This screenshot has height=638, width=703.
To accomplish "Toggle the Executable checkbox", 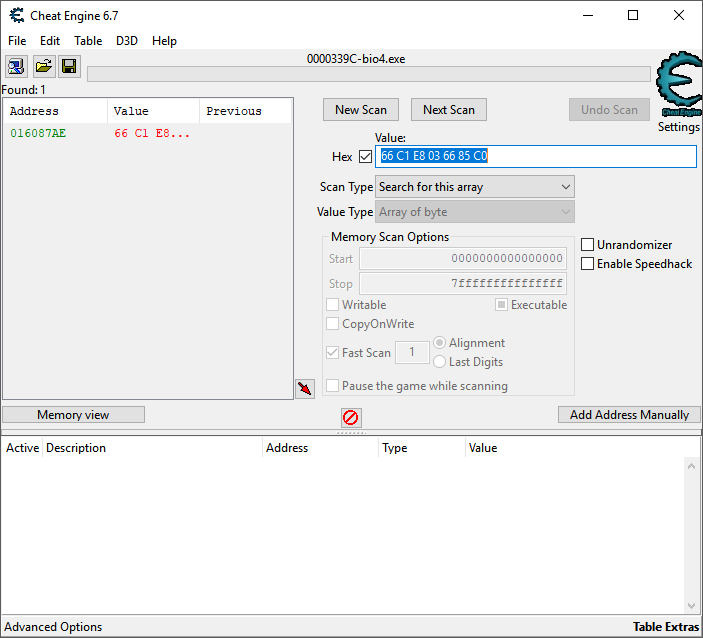I will [501, 305].
